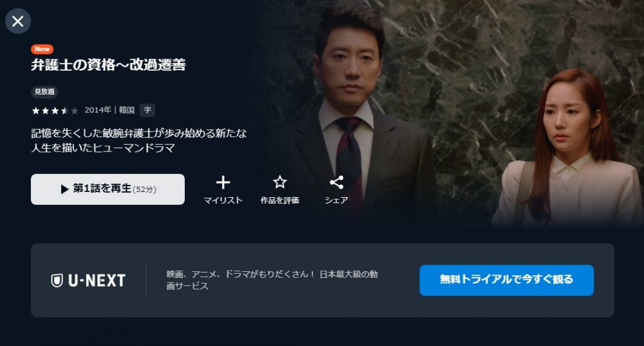Click the 作品を評価 label
Viewport: 644px width, 346px height.
(279, 200)
